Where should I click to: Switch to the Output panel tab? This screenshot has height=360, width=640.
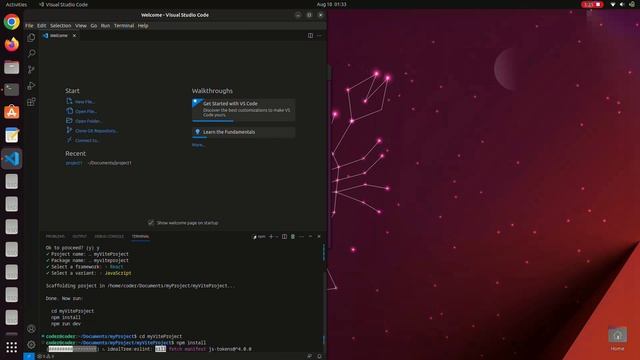click(x=80, y=236)
